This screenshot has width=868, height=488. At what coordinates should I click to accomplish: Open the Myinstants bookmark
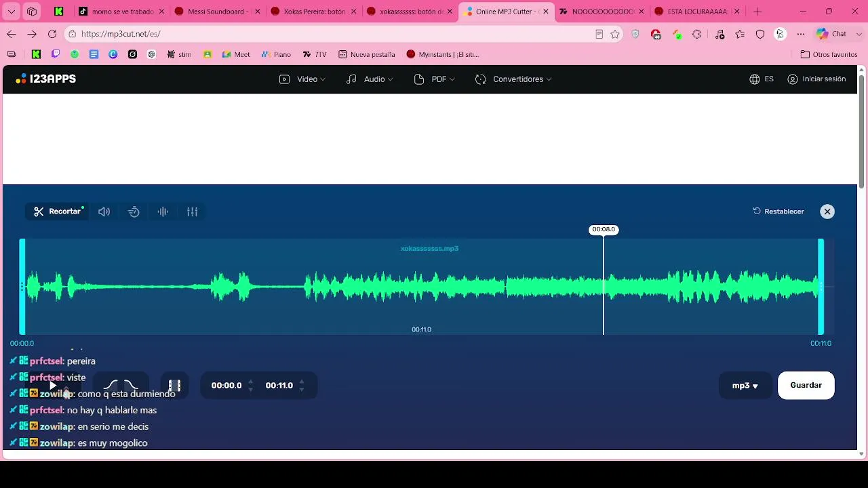443,54
